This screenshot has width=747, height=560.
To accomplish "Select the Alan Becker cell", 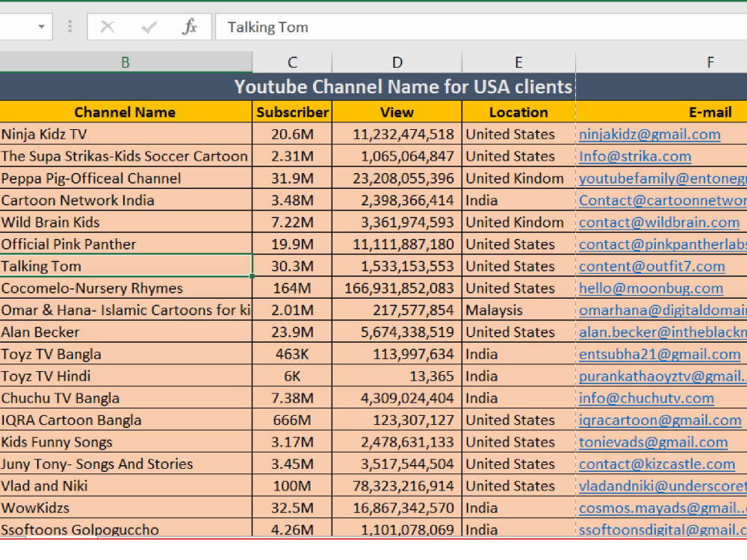I will coord(125,332).
